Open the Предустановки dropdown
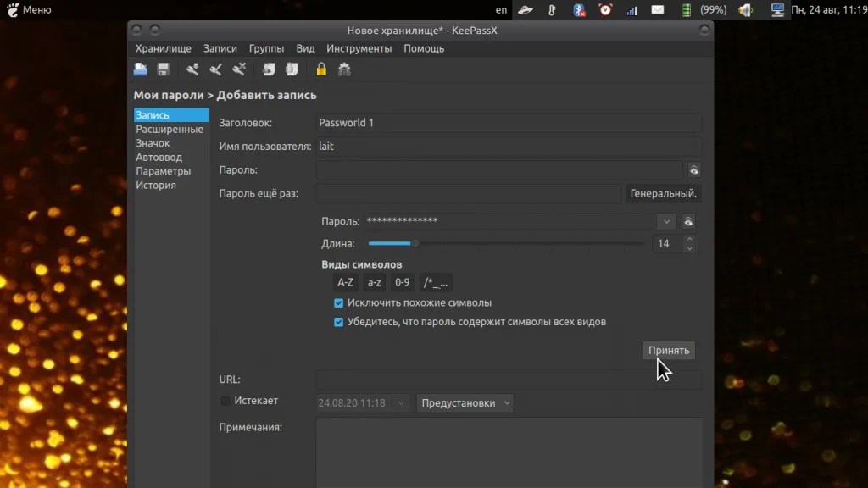 pyautogui.click(x=466, y=403)
